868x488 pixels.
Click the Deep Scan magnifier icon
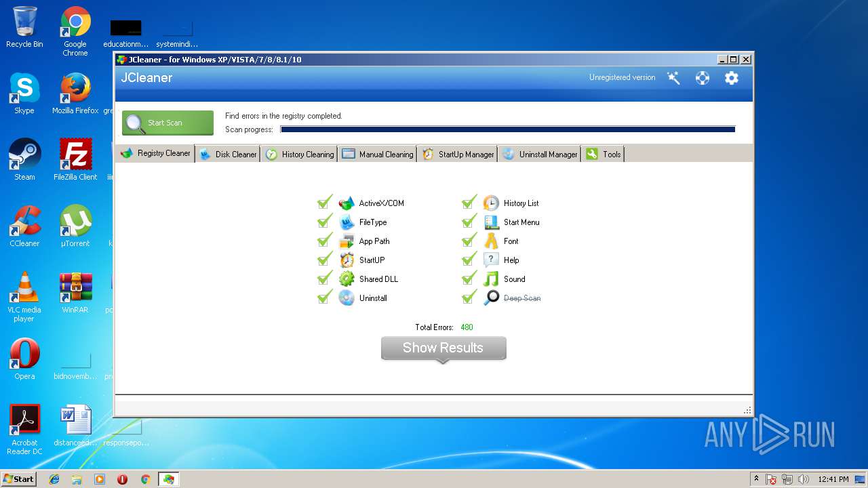[x=491, y=298]
